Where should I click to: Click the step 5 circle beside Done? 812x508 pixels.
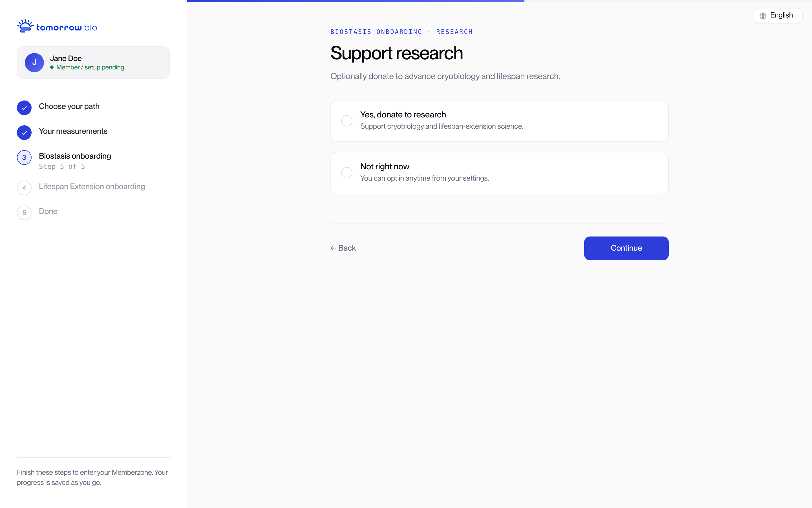tap(24, 213)
